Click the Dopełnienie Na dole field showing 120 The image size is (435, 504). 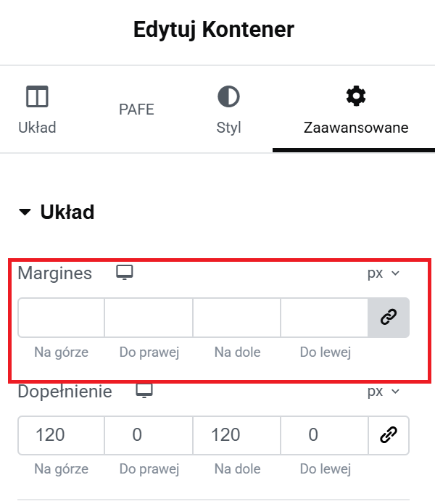(x=237, y=436)
